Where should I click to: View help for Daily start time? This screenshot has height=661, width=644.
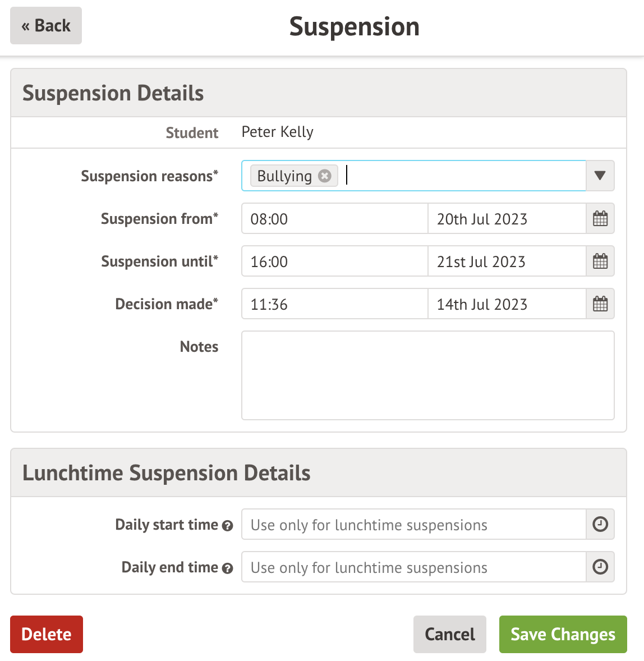(227, 526)
